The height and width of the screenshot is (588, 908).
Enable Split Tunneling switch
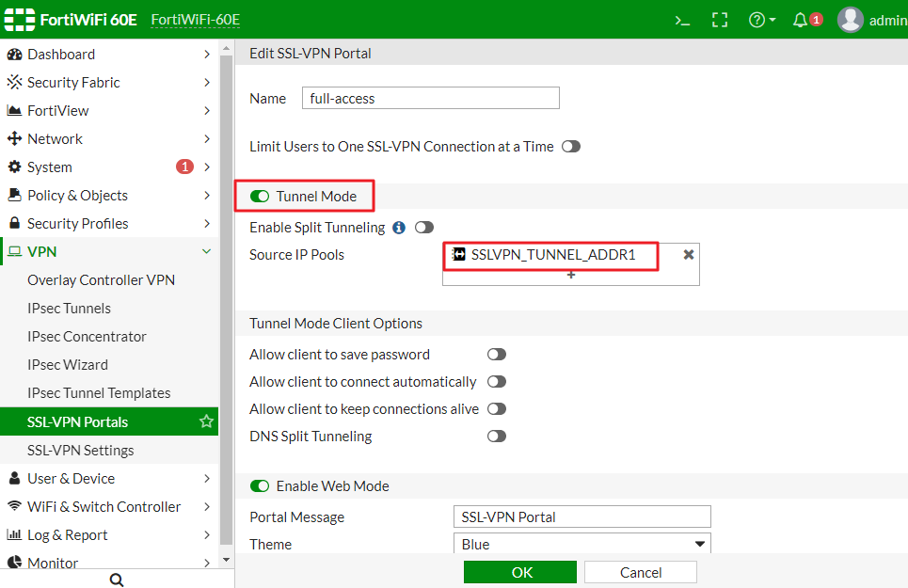(424, 228)
